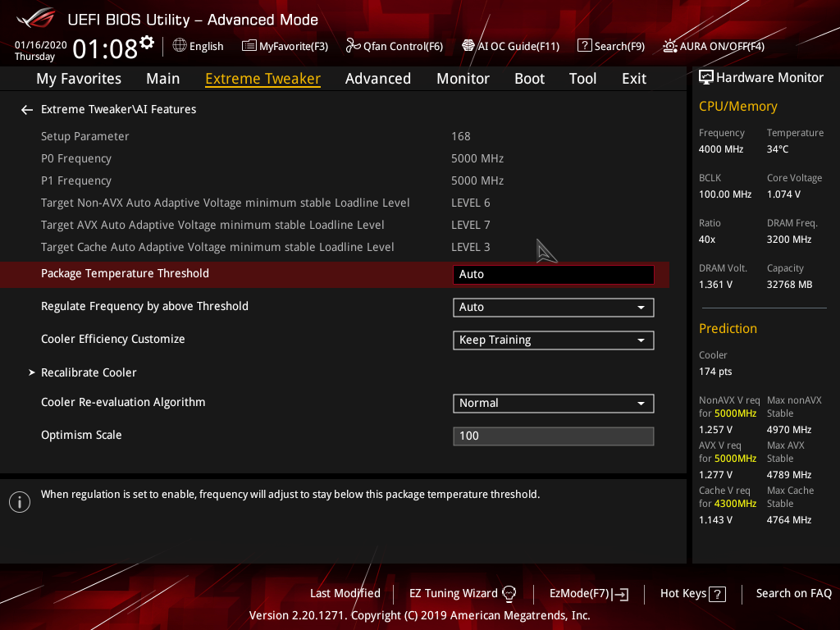Viewport: 840px width, 630px height.
Task: Click the 01:08 clock display
Action: tap(104, 48)
